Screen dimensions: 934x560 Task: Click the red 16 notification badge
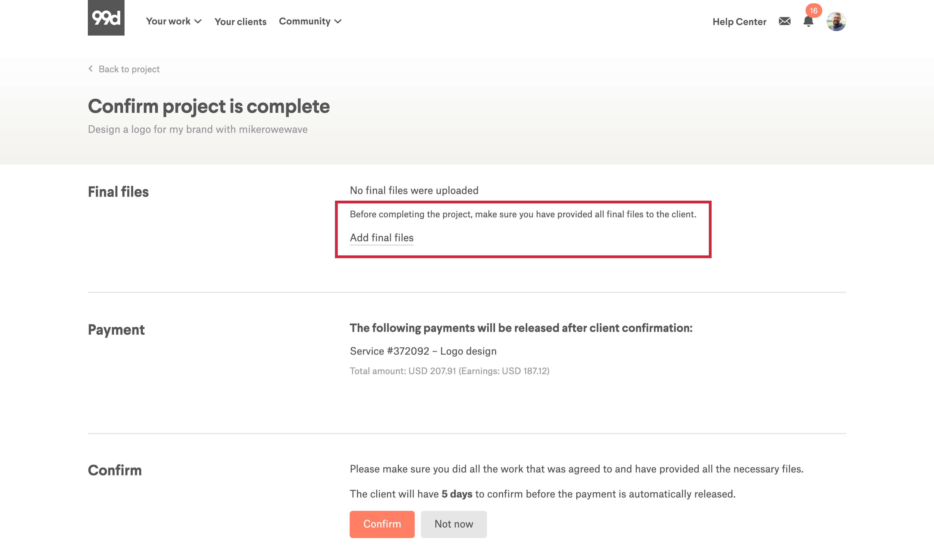[x=813, y=11]
